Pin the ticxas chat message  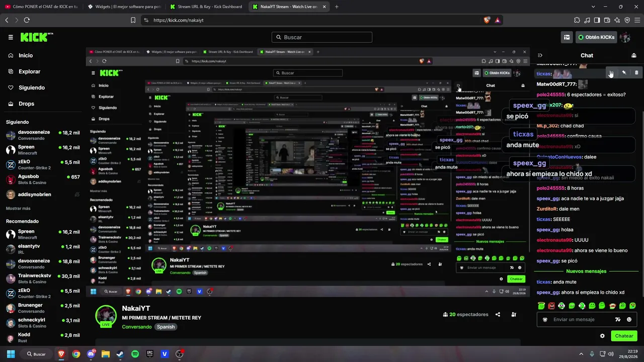click(624, 73)
